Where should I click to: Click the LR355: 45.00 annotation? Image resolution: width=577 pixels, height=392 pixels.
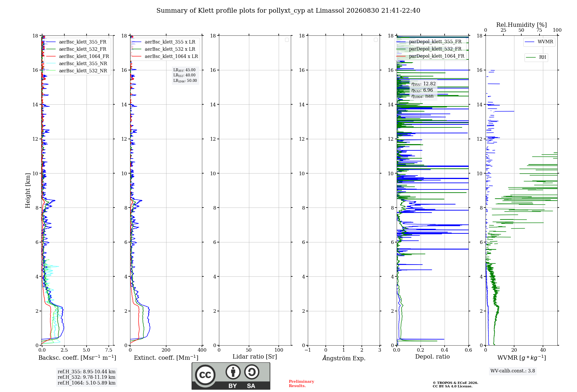point(184,70)
